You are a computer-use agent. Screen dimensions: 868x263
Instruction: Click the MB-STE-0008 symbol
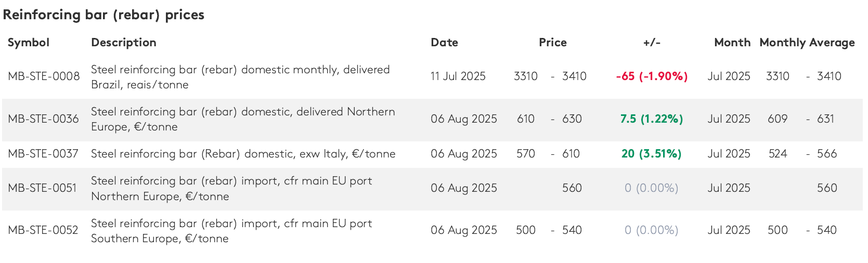pos(44,76)
